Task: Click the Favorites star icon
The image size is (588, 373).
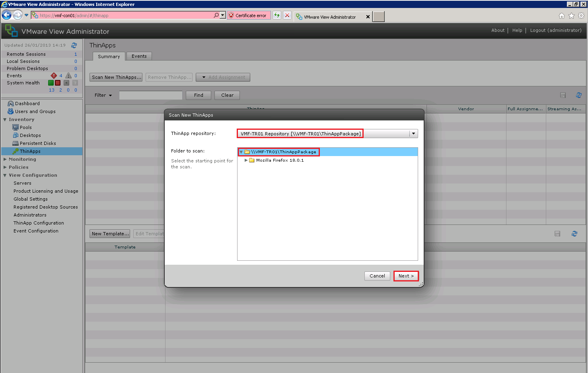Action: point(571,16)
